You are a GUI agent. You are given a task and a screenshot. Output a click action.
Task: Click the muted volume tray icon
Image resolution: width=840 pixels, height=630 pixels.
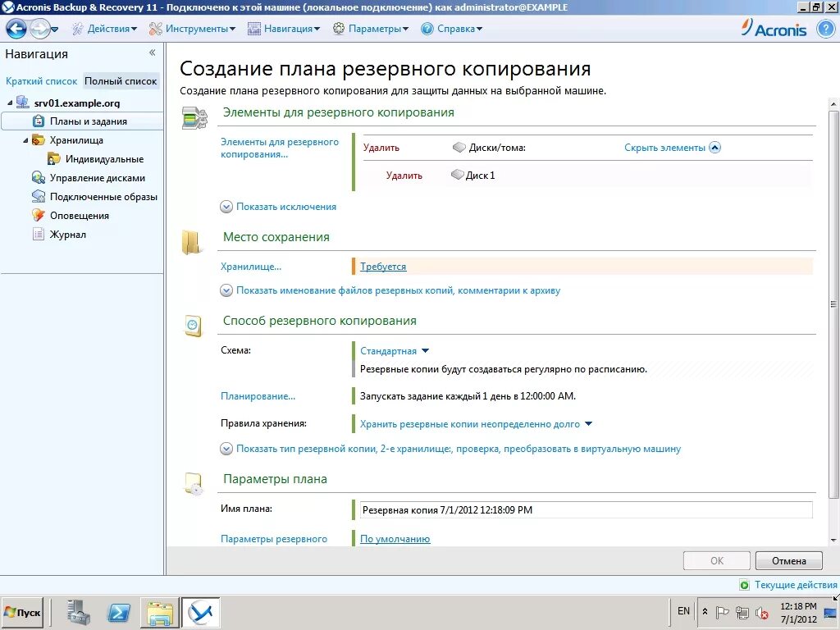(x=762, y=612)
